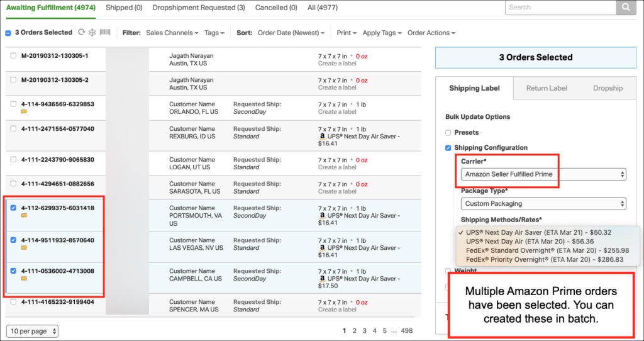Open the Carrier dropdown (Amazon Seller Fulfilled Prime)

click(x=543, y=174)
